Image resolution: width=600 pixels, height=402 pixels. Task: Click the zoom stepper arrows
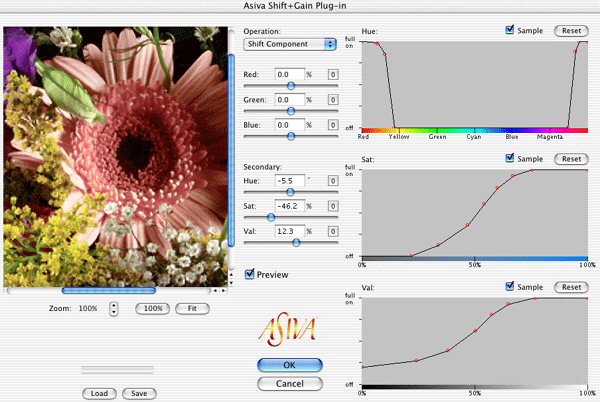click(x=113, y=309)
